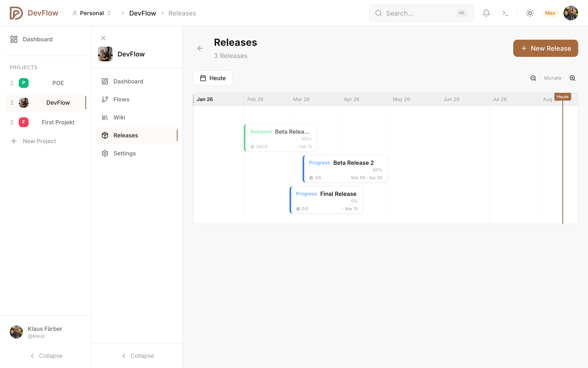The image size is (588, 368).
Task: Click the Search field
Action: 422,13
